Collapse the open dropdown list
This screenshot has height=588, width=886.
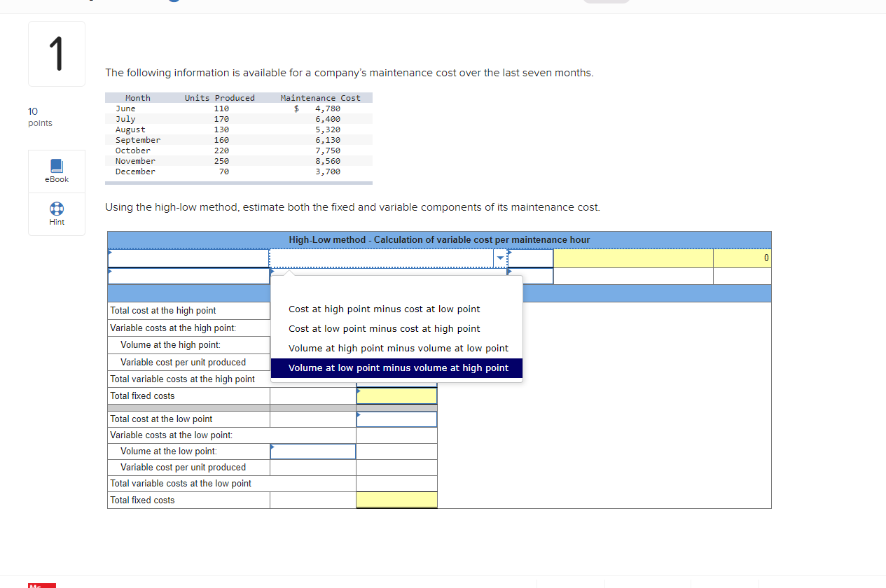499,258
